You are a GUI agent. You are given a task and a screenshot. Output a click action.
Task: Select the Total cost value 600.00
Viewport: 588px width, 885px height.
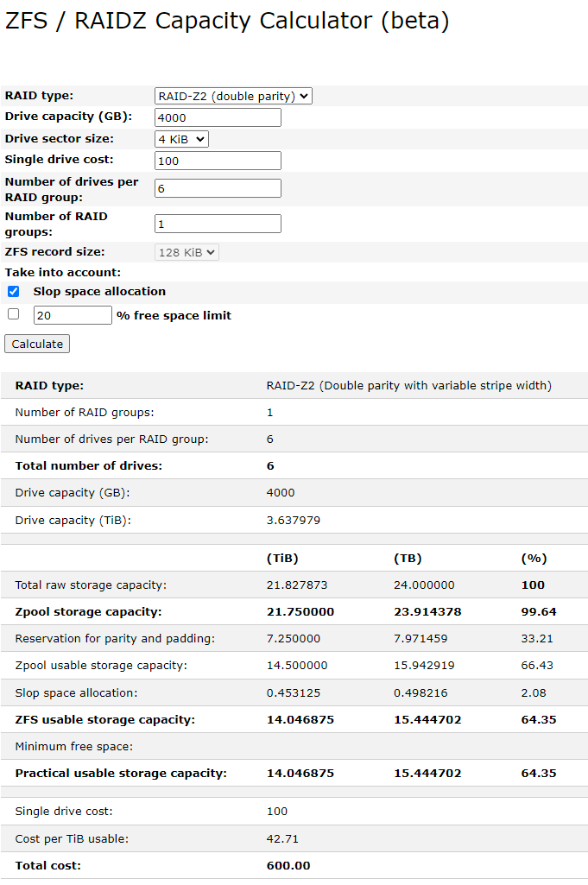pyautogui.click(x=288, y=865)
